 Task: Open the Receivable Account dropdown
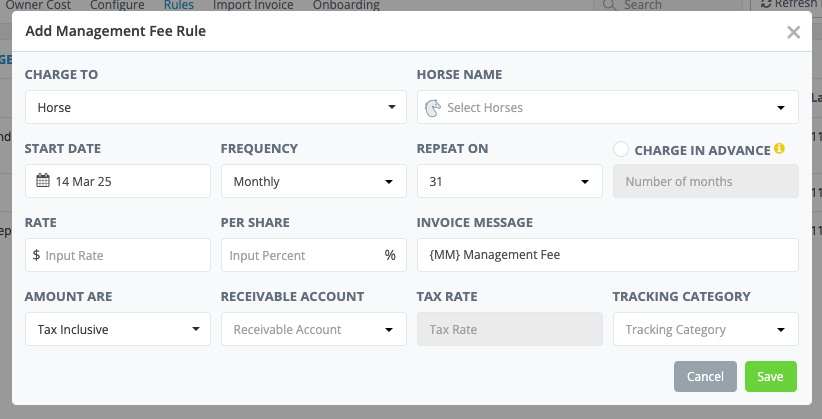pyautogui.click(x=312, y=329)
